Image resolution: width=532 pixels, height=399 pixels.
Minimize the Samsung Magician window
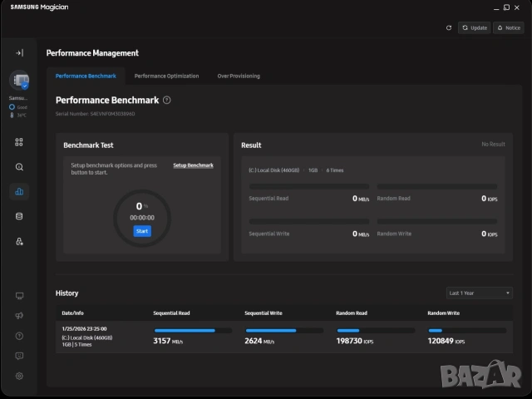(x=496, y=7)
